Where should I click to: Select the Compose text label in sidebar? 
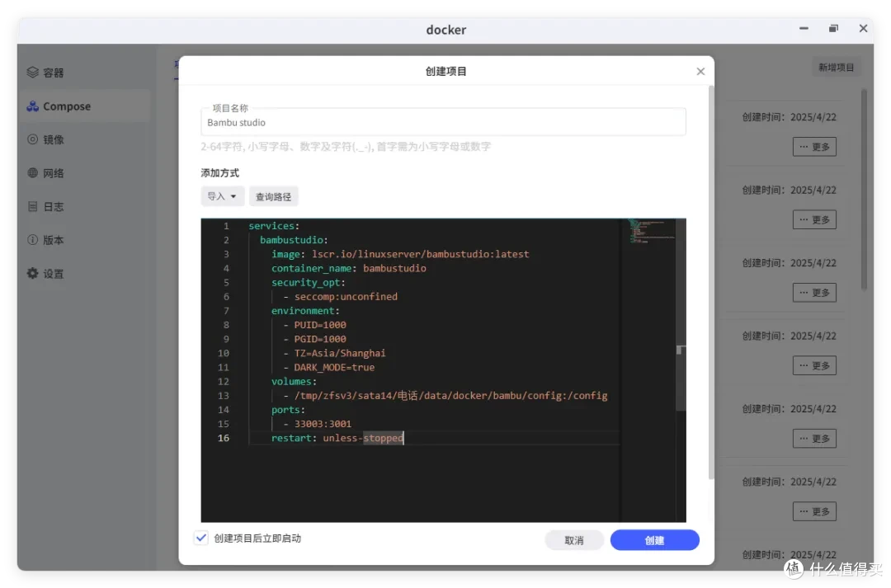(x=67, y=106)
